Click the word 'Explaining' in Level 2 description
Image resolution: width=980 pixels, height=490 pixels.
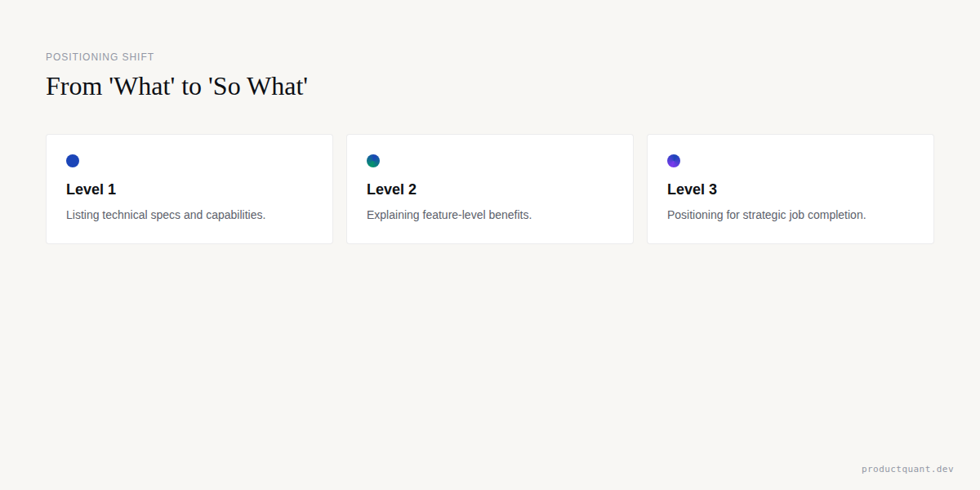click(393, 215)
